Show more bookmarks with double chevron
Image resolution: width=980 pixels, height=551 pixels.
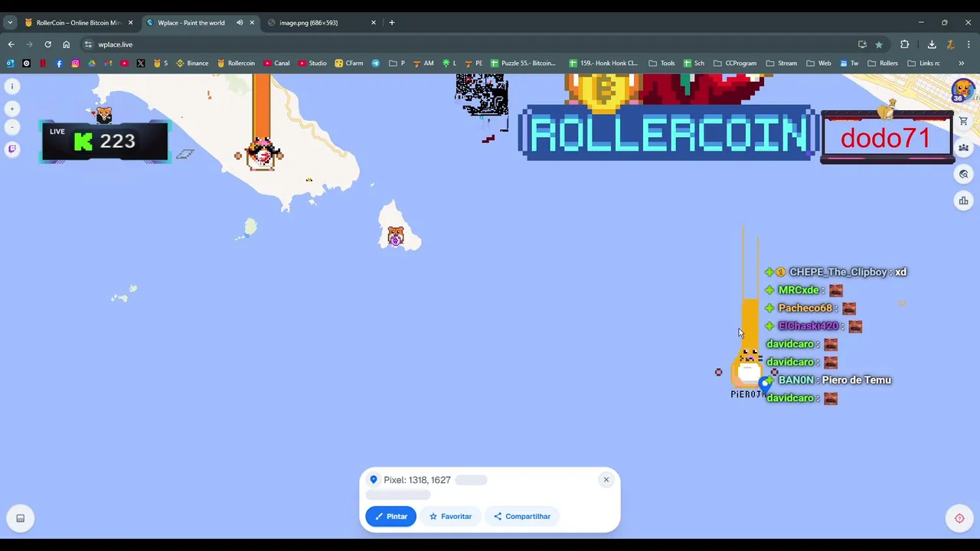click(962, 64)
